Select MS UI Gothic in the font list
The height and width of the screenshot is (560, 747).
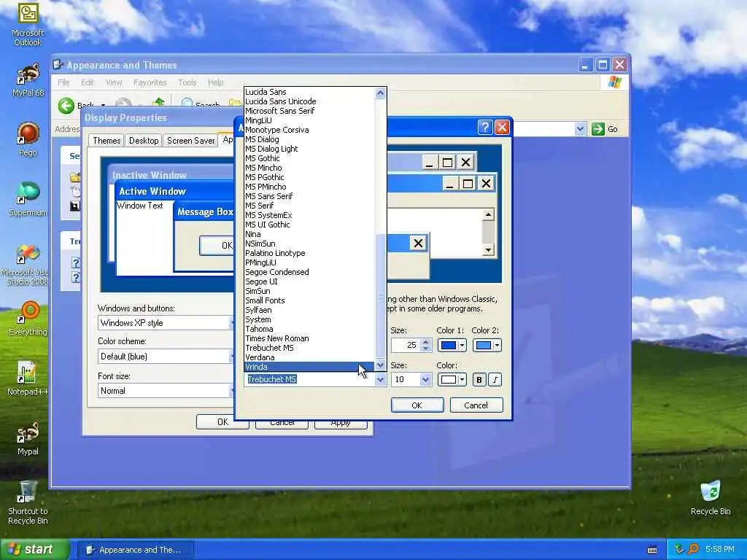point(309,225)
